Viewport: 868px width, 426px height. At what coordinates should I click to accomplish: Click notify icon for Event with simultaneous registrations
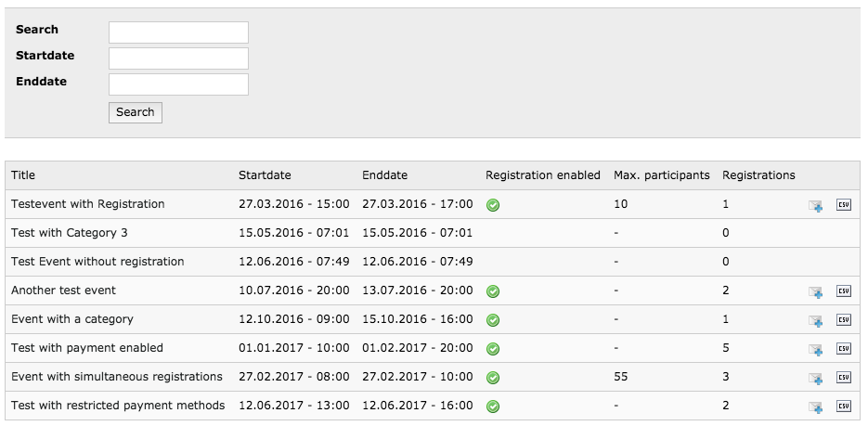[815, 379]
